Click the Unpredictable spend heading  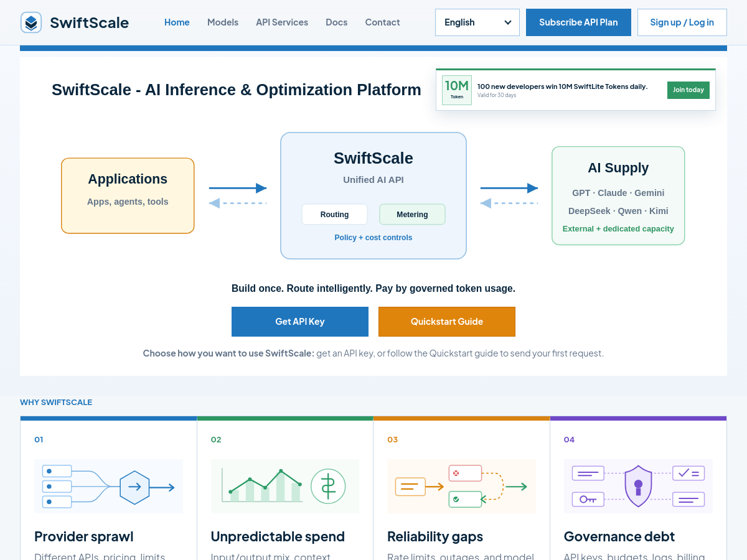click(278, 536)
